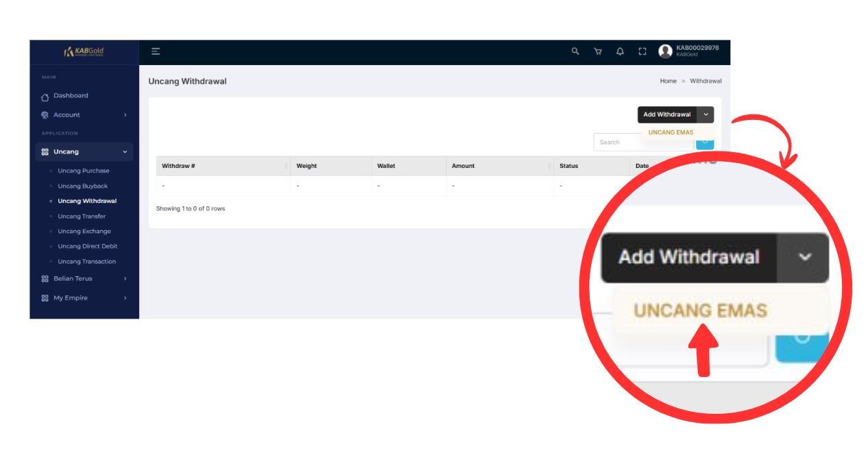Click the user avatar picture
868x455 pixels.
point(665,51)
